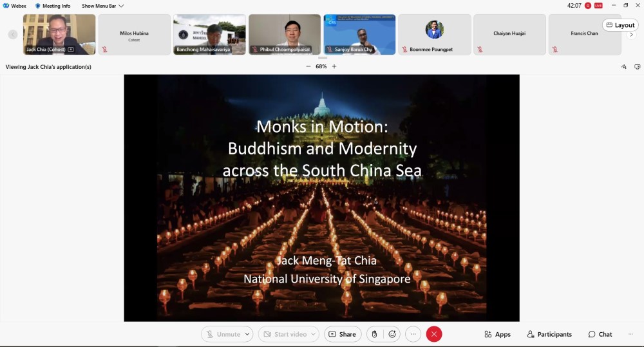Zoom out the shared content with minus
644x347 pixels.
pyautogui.click(x=308, y=66)
